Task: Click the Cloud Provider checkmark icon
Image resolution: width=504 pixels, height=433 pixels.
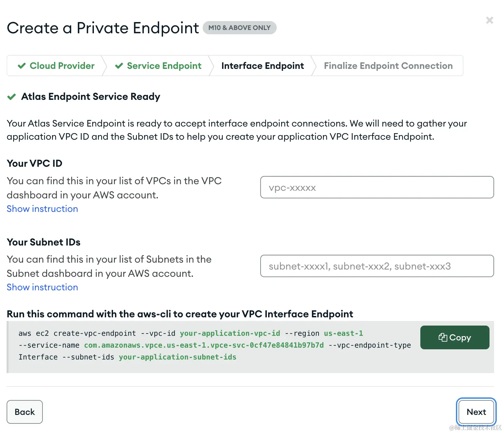Action: point(22,66)
